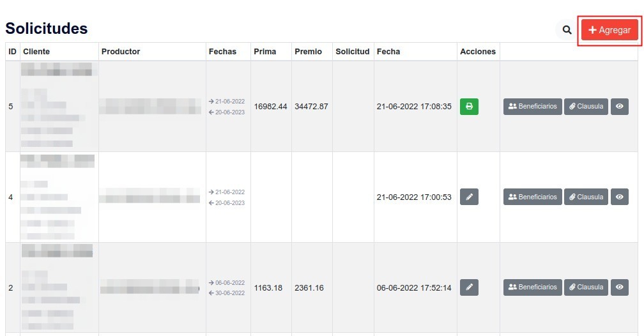644x336 pixels.
Task: Click the Premio column header
Action: [x=308, y=52]
